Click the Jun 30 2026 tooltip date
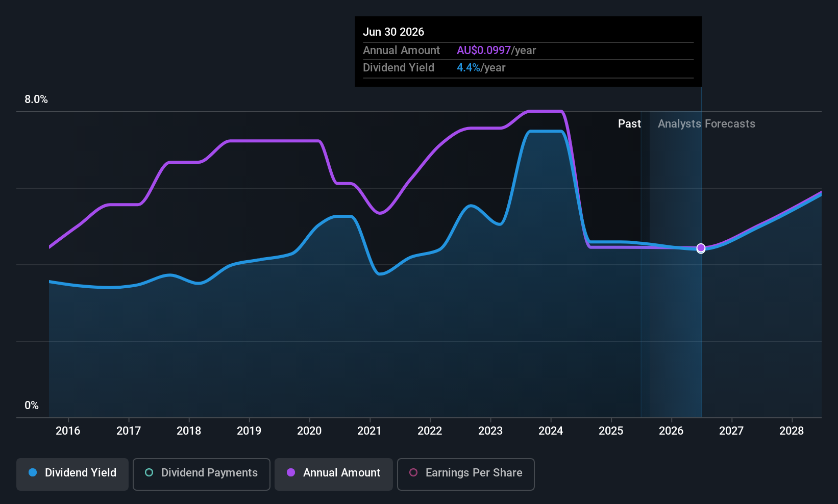This screenshot has height=504, width=838. coord(393,32)
